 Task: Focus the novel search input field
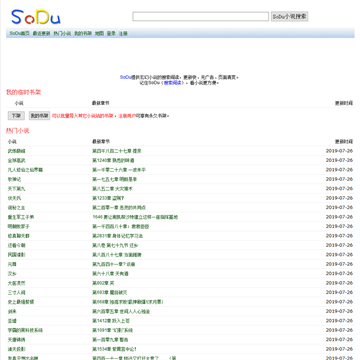pyautogui.click(x=200, y=16)
